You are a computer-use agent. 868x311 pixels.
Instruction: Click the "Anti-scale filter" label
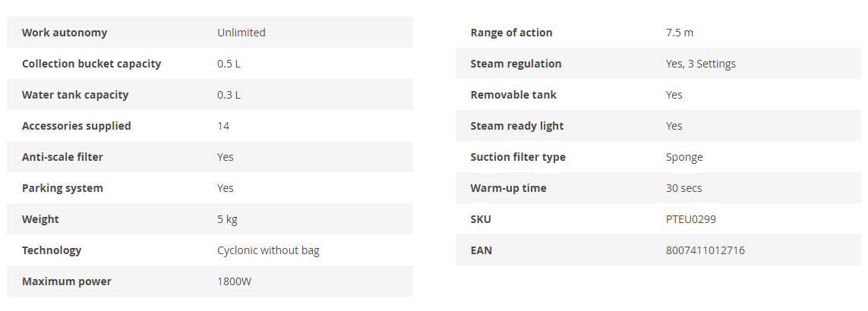pos(62,157)
